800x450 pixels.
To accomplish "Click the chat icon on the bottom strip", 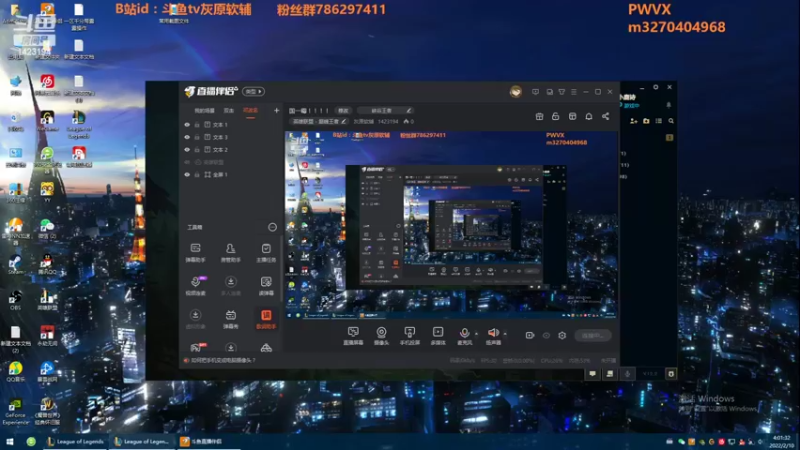I will click(592, 373).
